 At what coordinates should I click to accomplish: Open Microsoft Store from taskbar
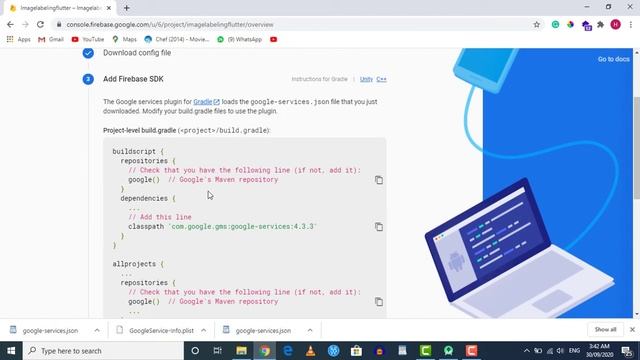(x=356, y=351)
